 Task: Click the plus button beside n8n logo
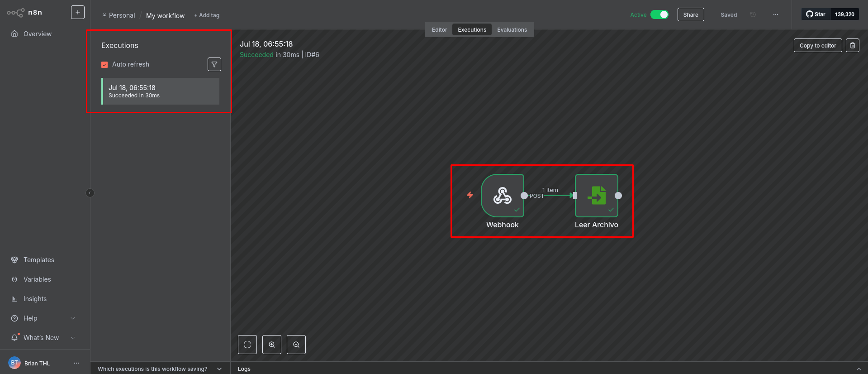tap(78, 12)
